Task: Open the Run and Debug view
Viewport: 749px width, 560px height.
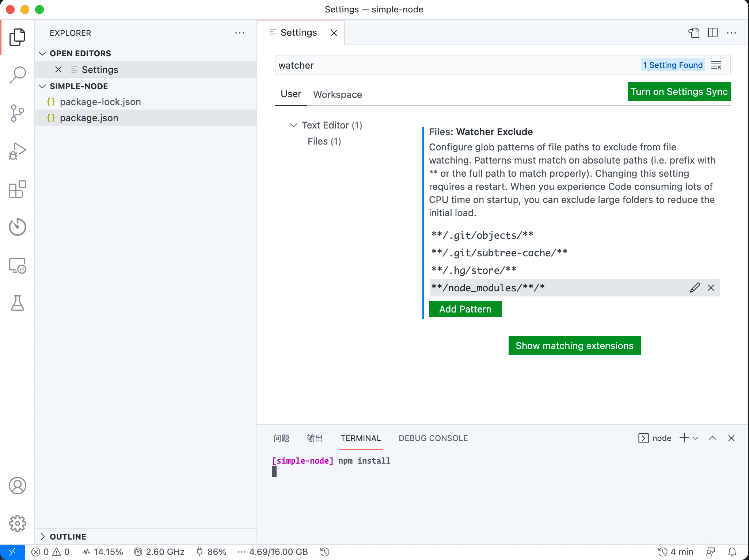Action: point(17,151)
